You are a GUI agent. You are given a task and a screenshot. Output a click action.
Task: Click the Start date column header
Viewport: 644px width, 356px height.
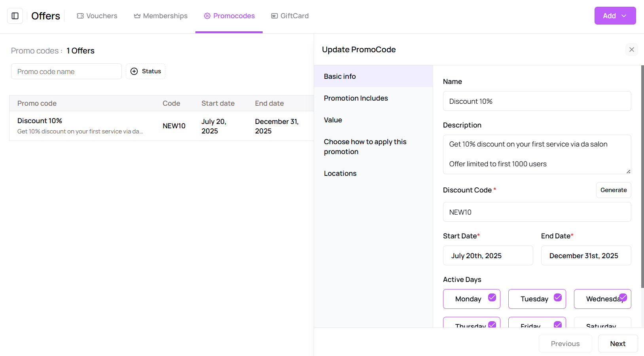tap(218, 103)
